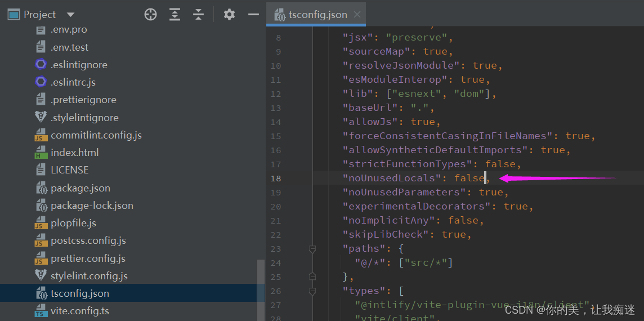Image resolution: width=644 pixels, height=321 pixels.
Task: Switch to the tsconfig.json editor tab
Action: tap(317, 15)
